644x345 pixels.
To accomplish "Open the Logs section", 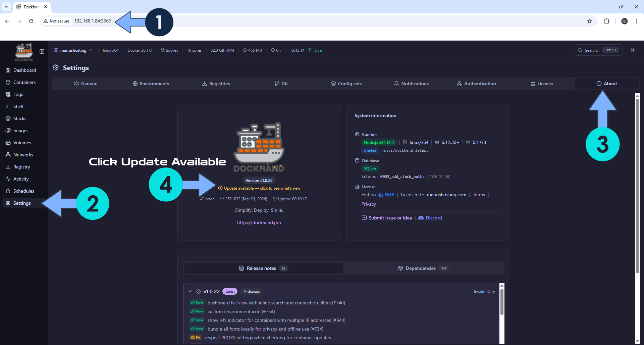I will [x=18, y=94].
